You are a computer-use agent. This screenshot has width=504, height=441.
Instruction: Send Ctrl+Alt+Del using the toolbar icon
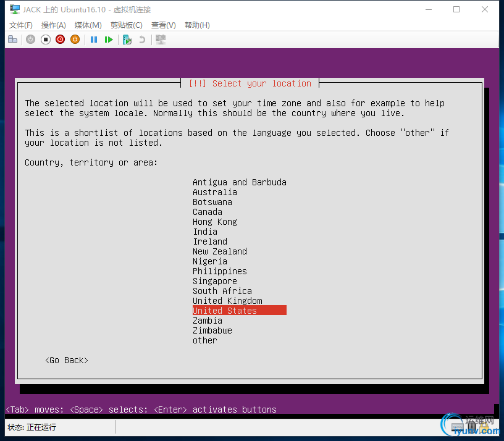point(12,40)
